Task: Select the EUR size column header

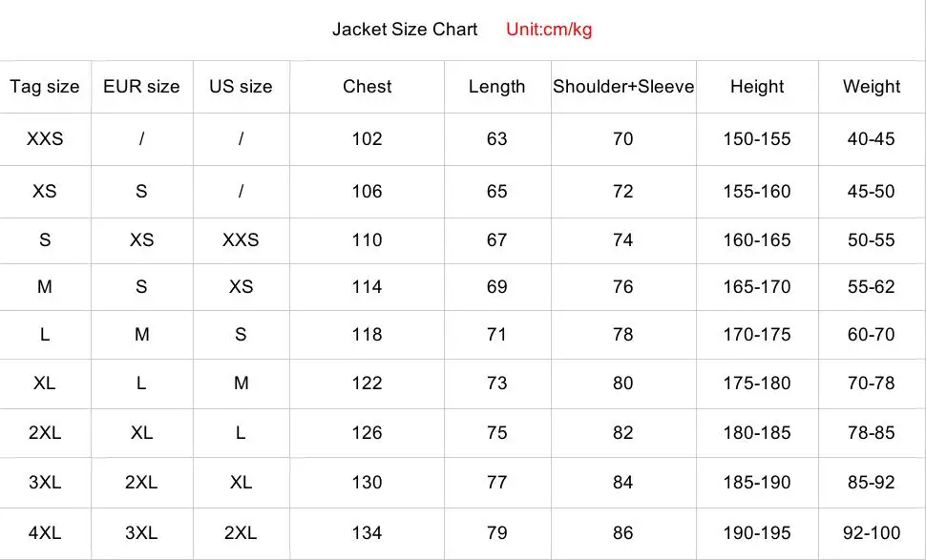Action: [x=141, y=87]
